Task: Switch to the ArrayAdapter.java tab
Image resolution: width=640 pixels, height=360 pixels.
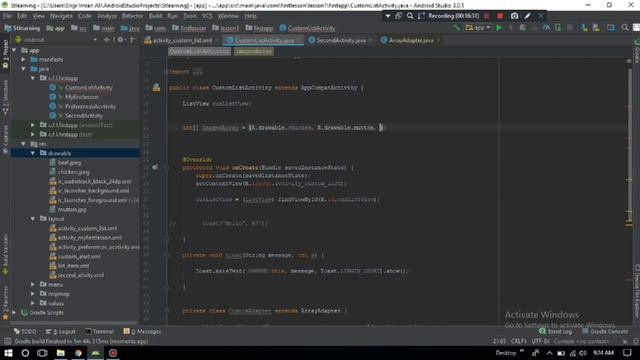Action: coord(411,40)
